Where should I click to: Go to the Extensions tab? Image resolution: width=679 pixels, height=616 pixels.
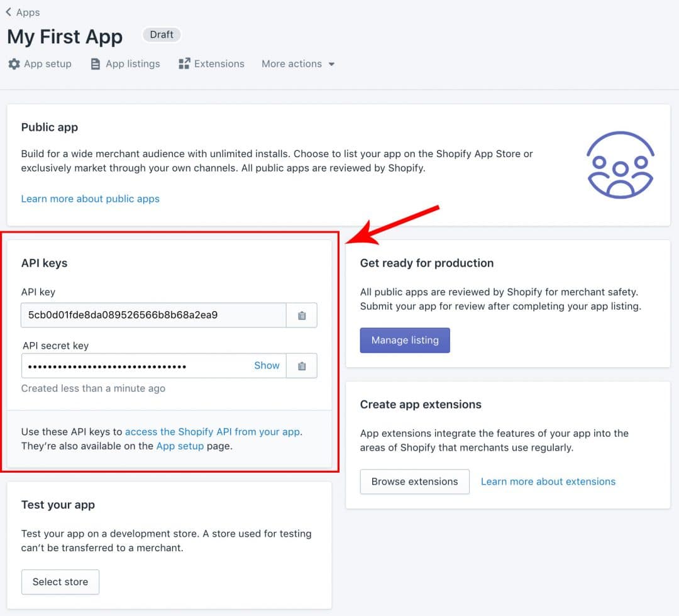click(x=219, y=64)
